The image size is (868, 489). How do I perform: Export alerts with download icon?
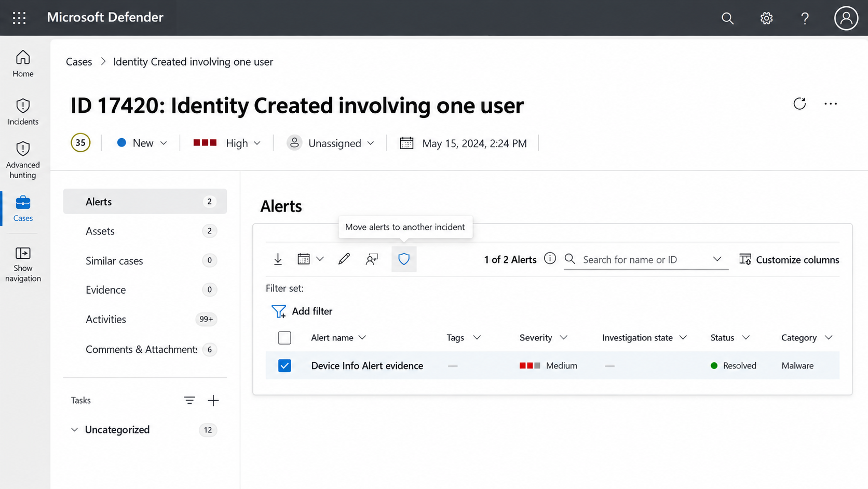[278, 259]
